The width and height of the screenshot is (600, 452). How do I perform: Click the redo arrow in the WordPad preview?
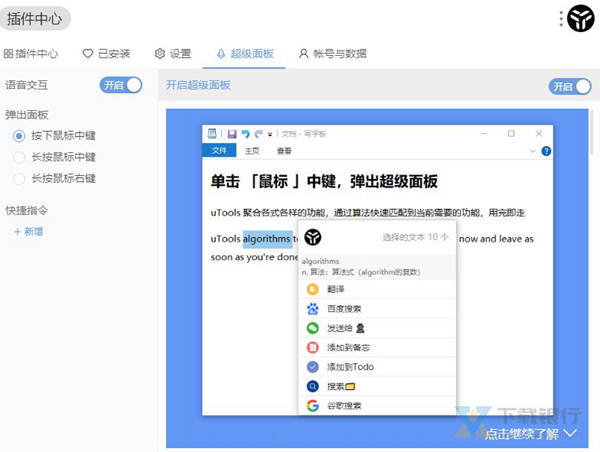click(259, 134)
